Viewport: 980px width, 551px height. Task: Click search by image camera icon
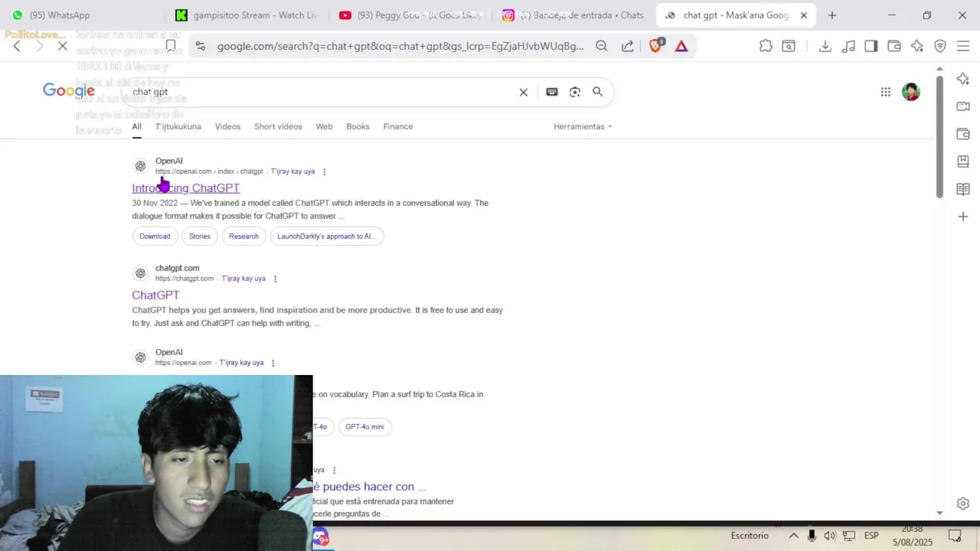click(x=575, y=92)
